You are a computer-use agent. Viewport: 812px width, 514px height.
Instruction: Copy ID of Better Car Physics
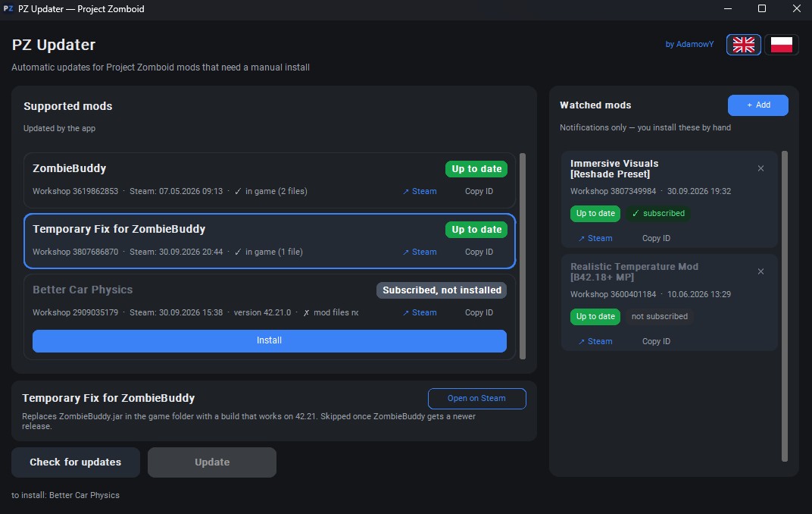tap(479, 312)
